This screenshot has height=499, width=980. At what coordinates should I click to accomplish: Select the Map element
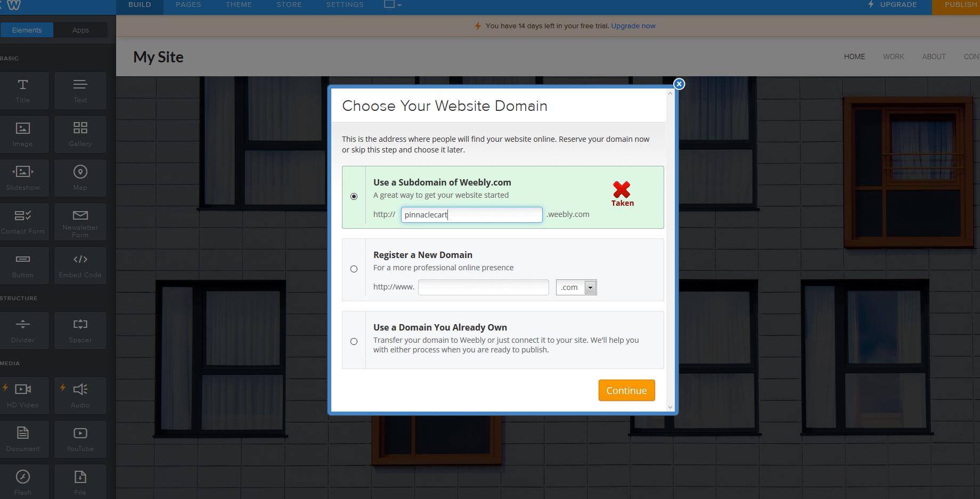coord(80,178)
